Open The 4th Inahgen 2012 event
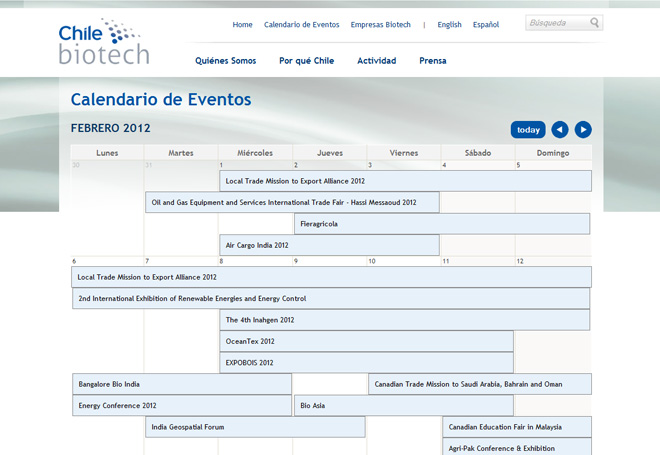The height and width of the screenshot is (455, 660). [405, 320]
